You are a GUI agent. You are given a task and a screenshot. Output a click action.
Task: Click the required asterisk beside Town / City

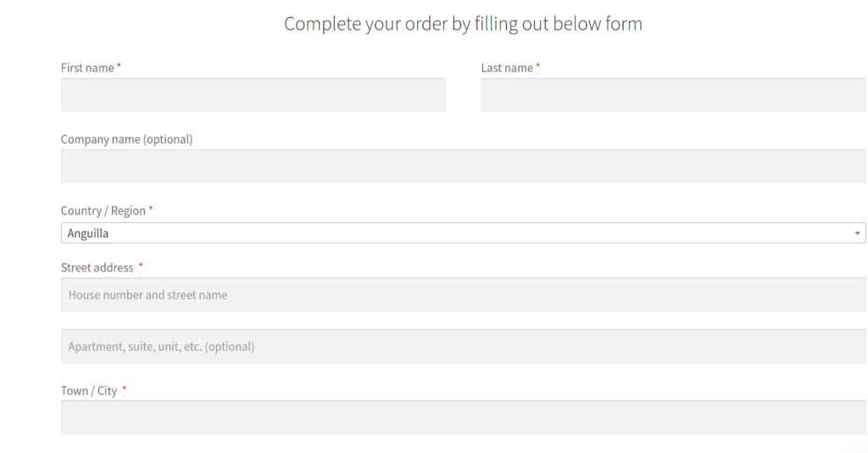125,389
